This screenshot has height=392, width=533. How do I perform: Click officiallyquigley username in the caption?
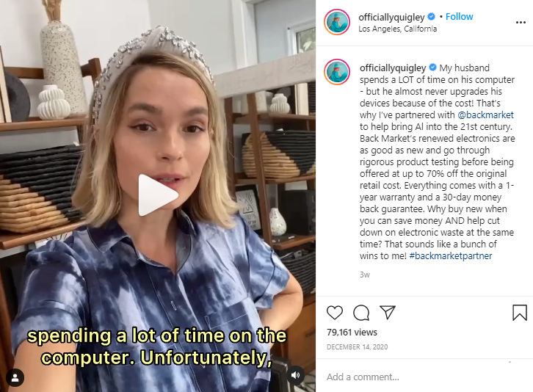click(393, 68)
